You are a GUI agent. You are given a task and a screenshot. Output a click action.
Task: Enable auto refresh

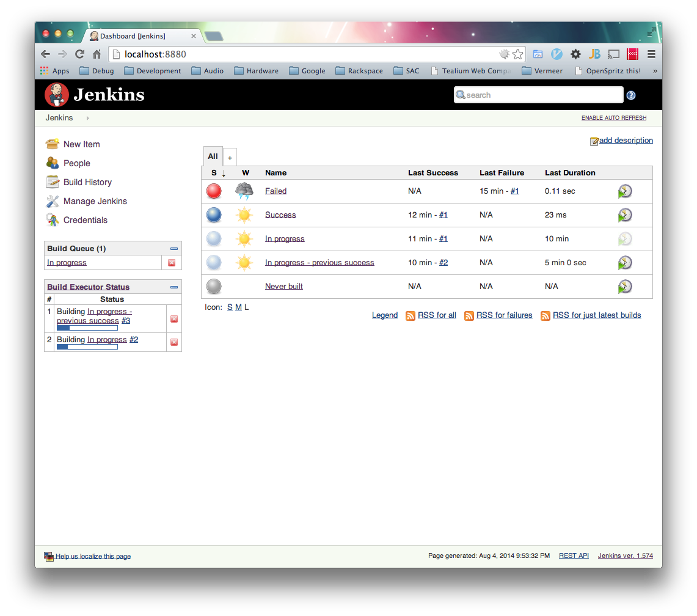(614, 117)
